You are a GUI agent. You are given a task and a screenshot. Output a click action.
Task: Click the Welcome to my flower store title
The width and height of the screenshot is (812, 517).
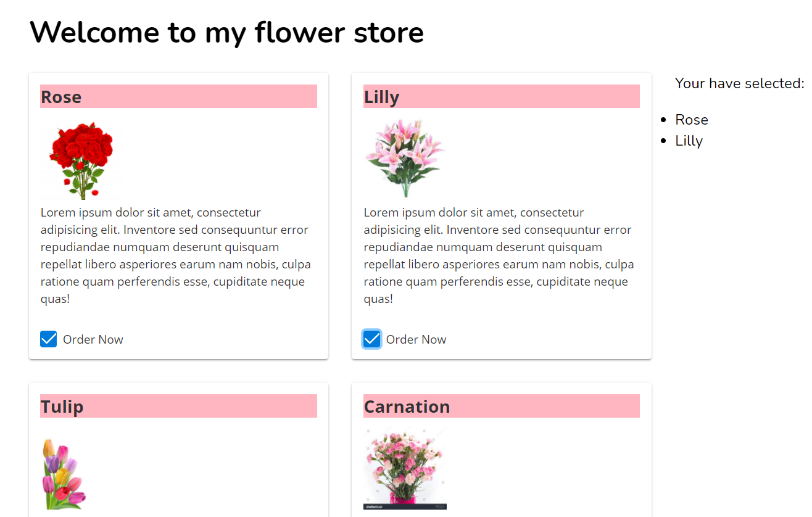[226, 32]
